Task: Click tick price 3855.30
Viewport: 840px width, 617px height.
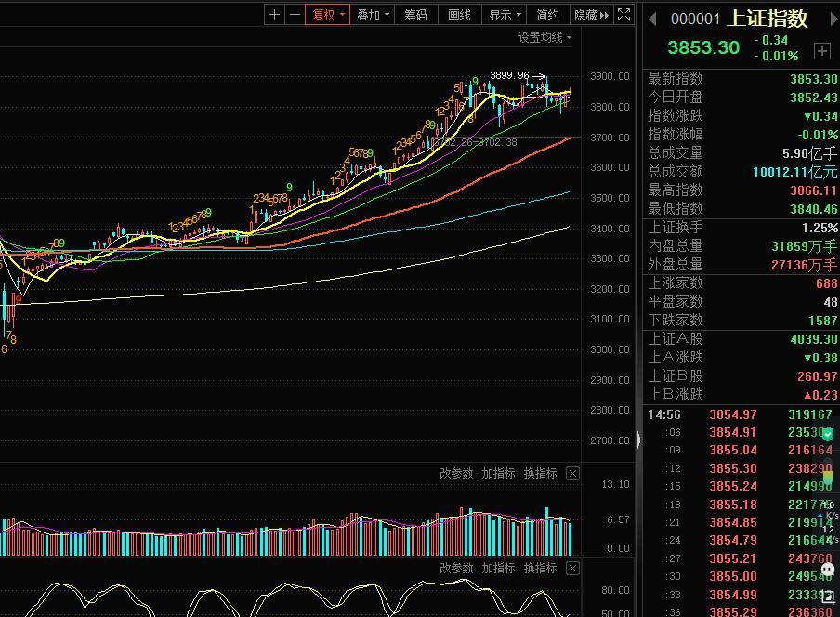Action: click(733, 468)
